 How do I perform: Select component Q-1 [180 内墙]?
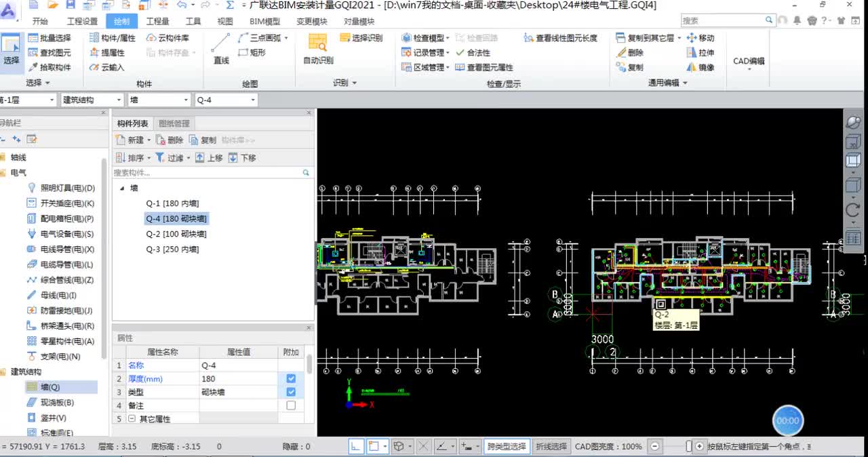[x=172, y=203]
